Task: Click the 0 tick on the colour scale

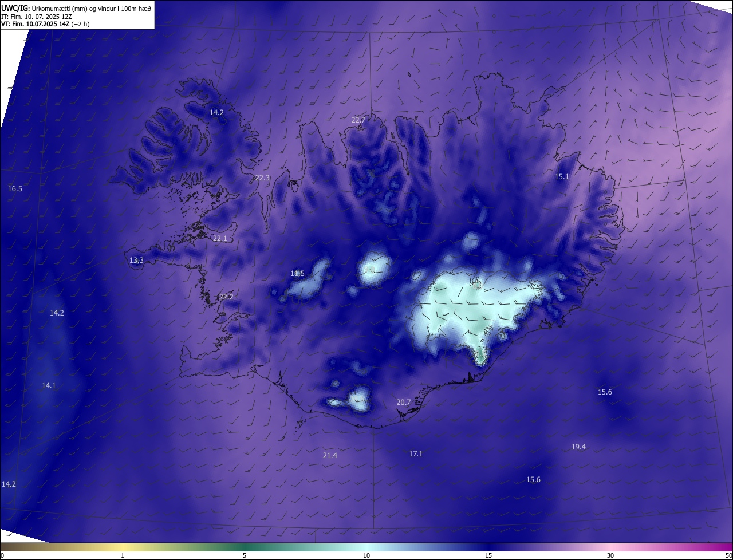Action: 2,555
